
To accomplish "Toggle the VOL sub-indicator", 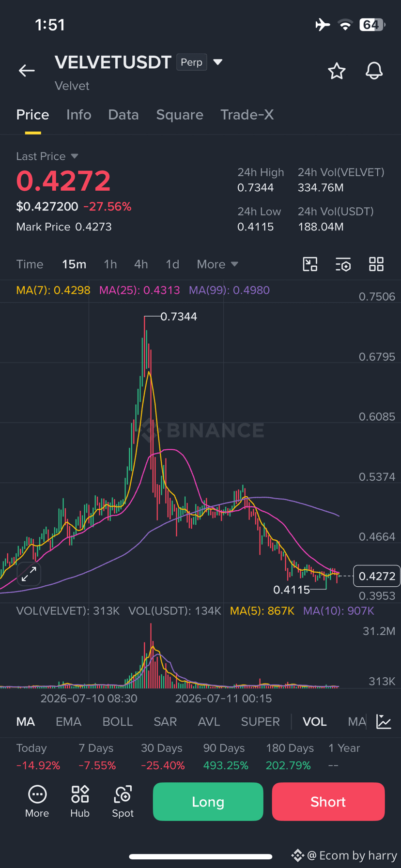I will tap(315, 722).
